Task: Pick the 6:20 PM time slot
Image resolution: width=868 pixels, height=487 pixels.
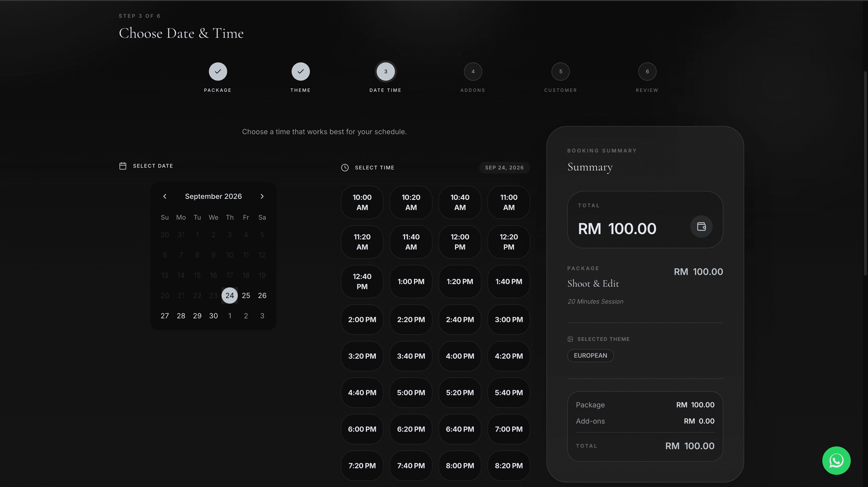Action: point(411,429)
